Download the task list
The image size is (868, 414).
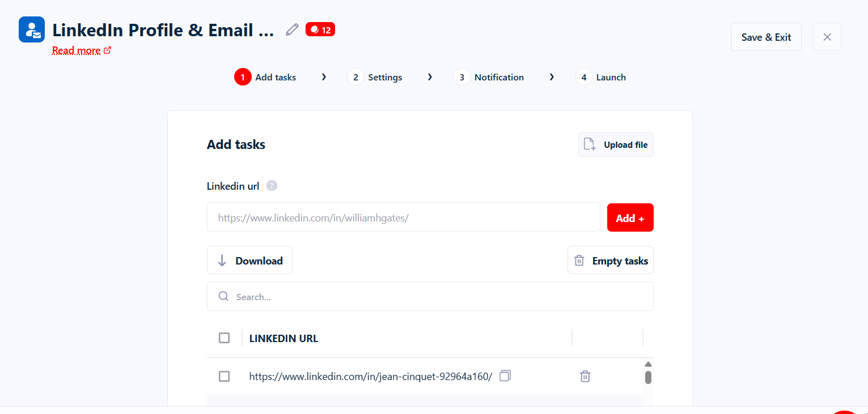[x=249, y=261]
